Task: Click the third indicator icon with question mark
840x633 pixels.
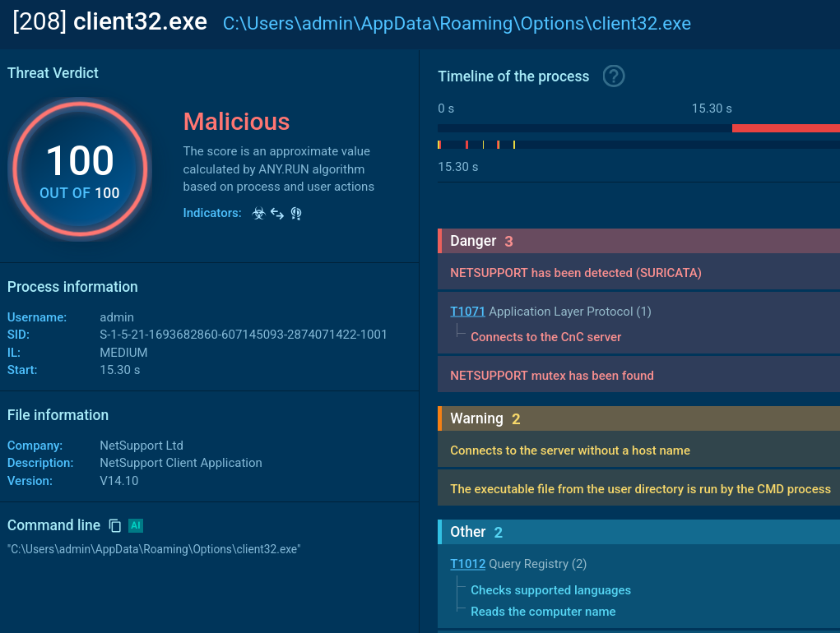Action: pos(296,214)
